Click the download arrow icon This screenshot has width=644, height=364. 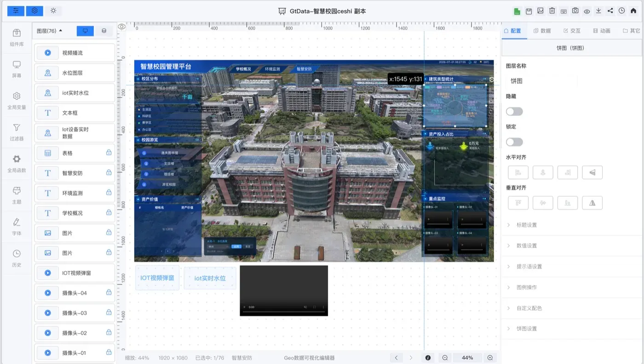coord(598,11)
